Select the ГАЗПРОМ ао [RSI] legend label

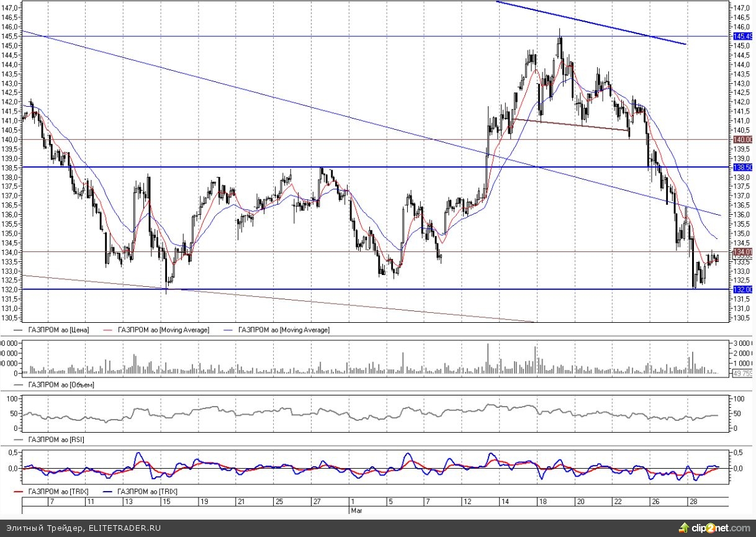[56, 440]
